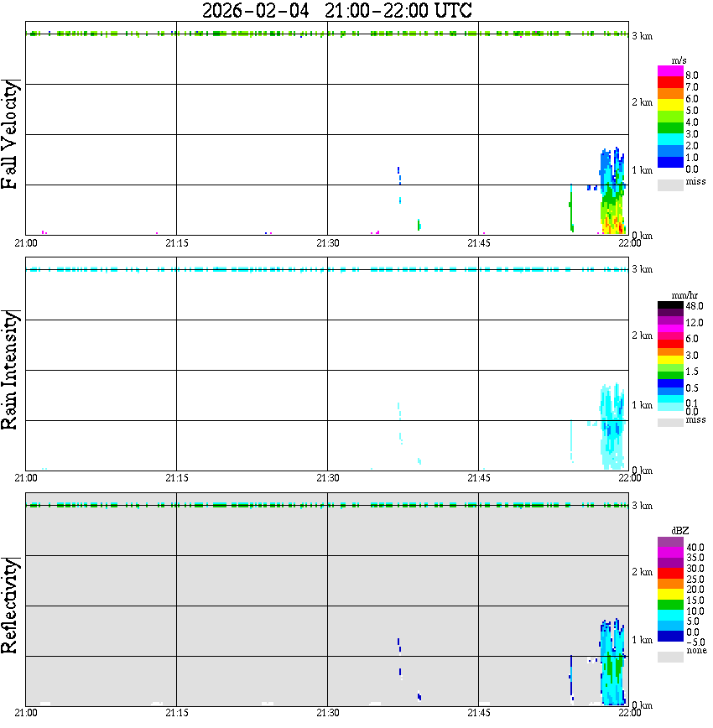Select the pink 6.0 mm/hr legend swatch
This screenshot has width=713, height=728.
click(670, 336)
